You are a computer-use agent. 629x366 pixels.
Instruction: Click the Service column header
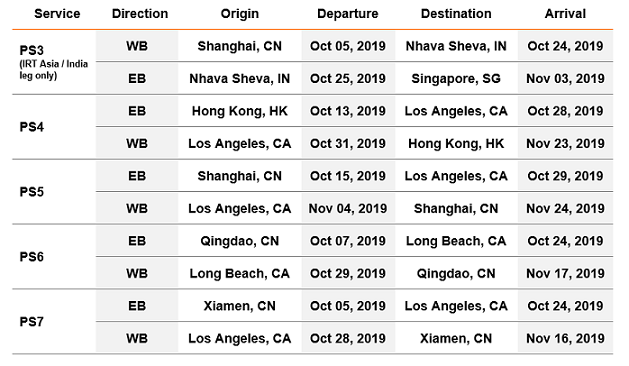click(57, 14)
